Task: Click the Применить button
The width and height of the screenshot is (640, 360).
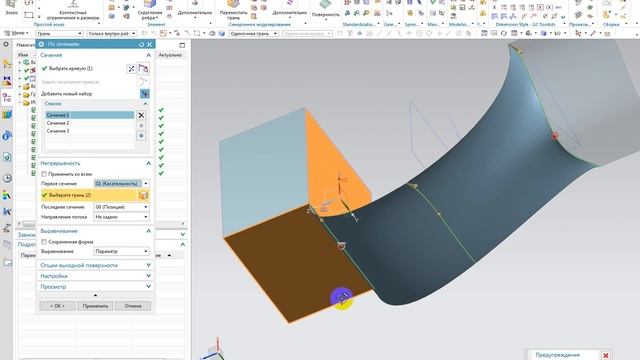Action: [x=95, y=306]
